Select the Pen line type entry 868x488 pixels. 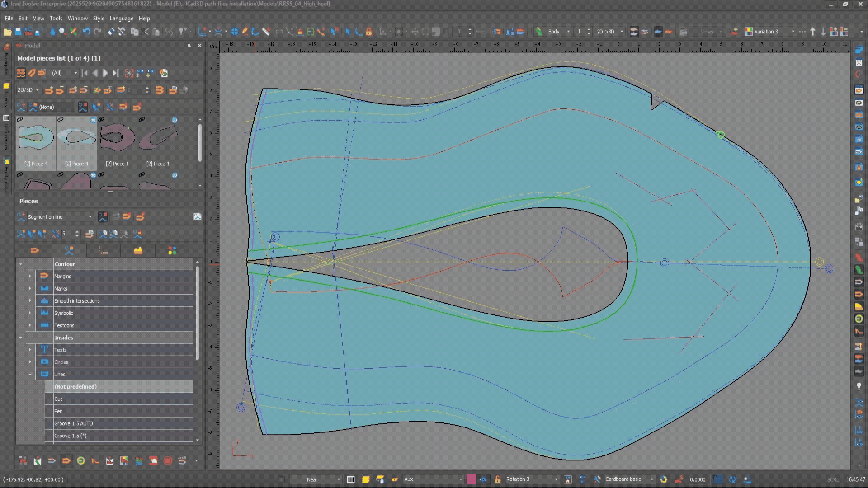point(59,411)
